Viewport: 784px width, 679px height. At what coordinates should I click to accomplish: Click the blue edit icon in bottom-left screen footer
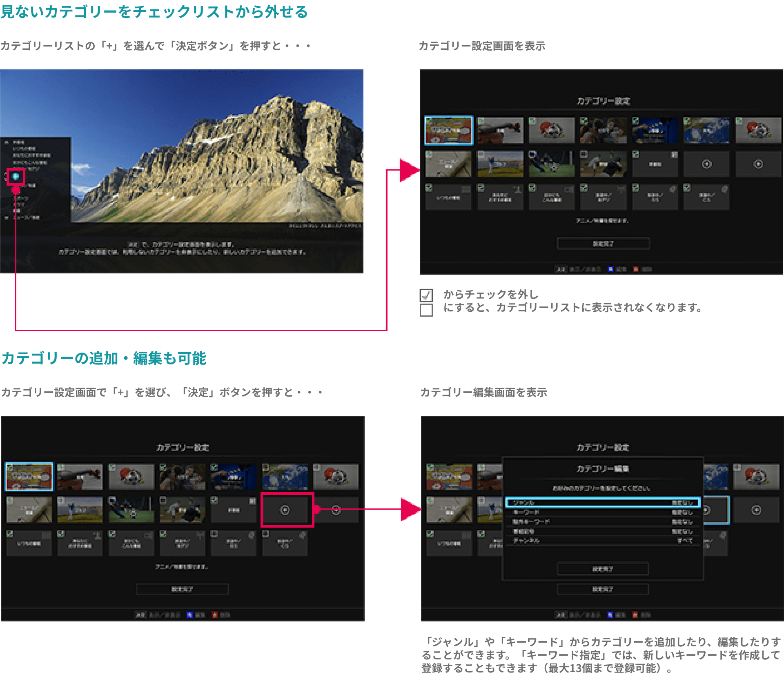pos(189,615)
